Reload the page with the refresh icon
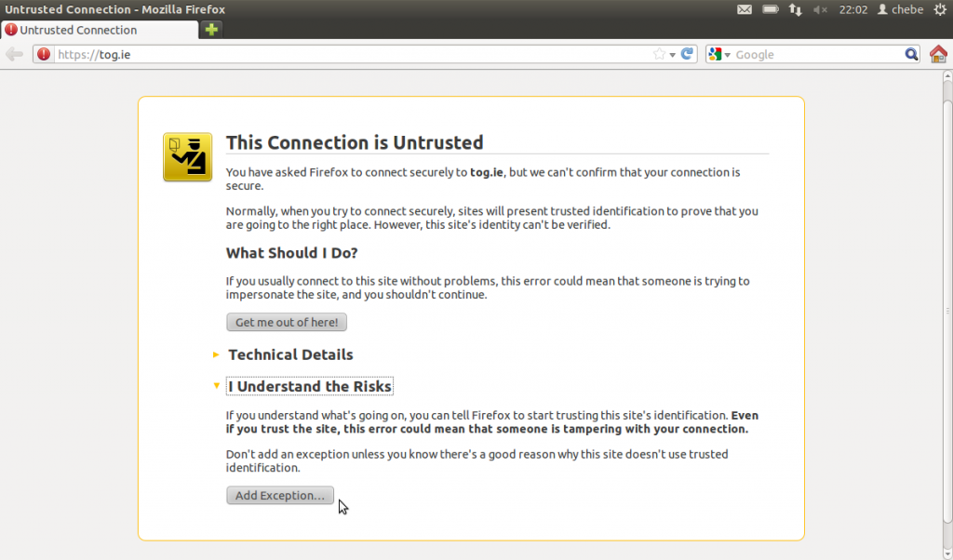953x560 pixels. (x=688, y=54)
